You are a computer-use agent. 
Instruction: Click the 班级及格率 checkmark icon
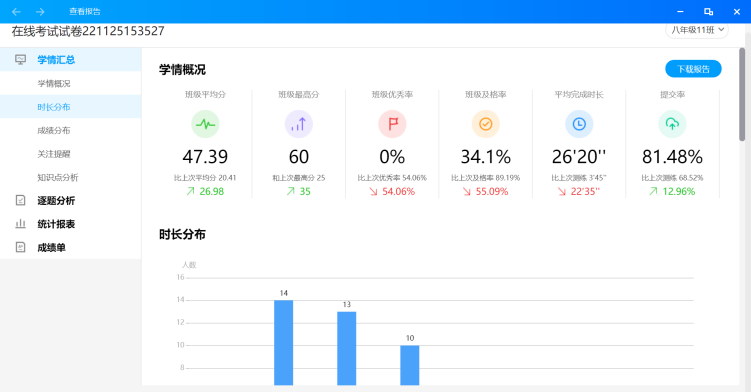pyautogui.click(x=486, y=124)
